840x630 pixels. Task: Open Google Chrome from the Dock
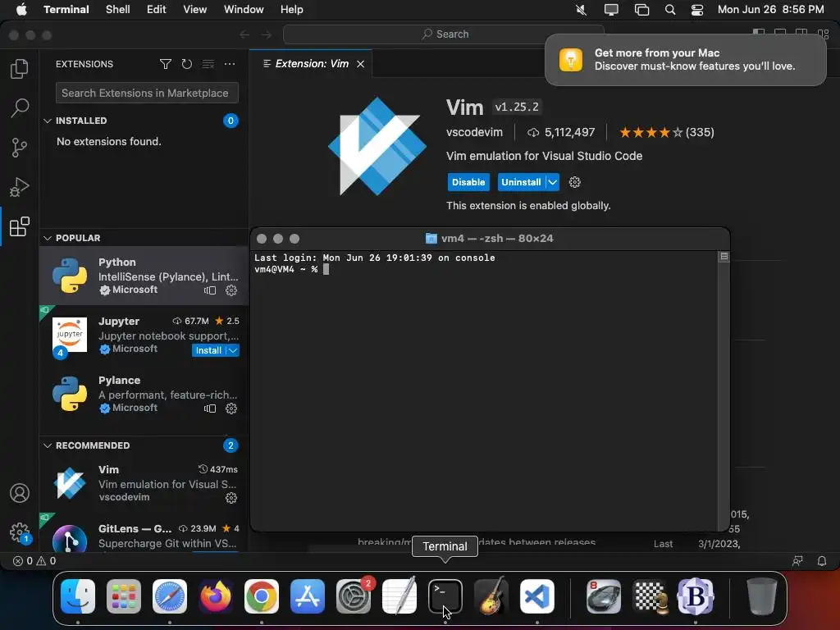pyautogui.click(x=262, y=596)
